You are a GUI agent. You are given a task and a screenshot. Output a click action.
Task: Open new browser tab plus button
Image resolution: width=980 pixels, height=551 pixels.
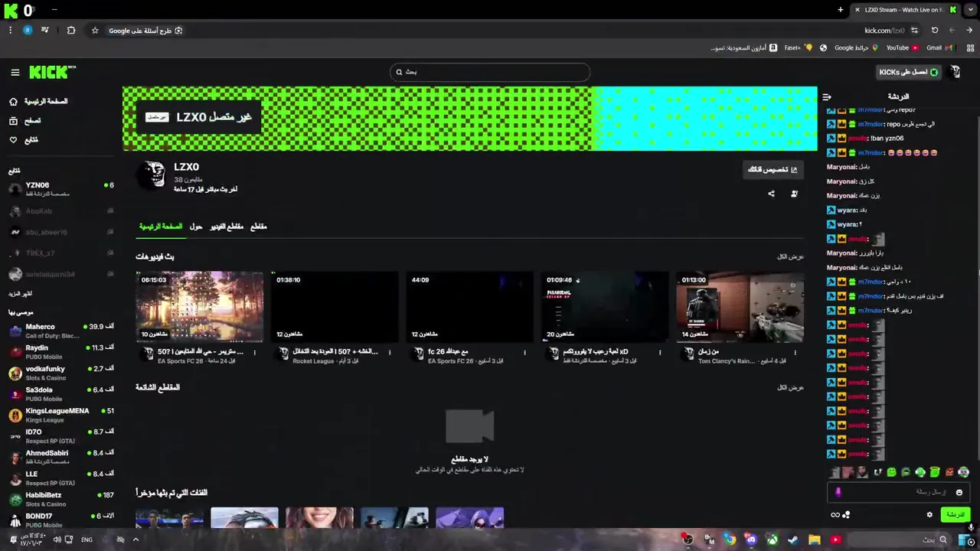coord(840,10)
